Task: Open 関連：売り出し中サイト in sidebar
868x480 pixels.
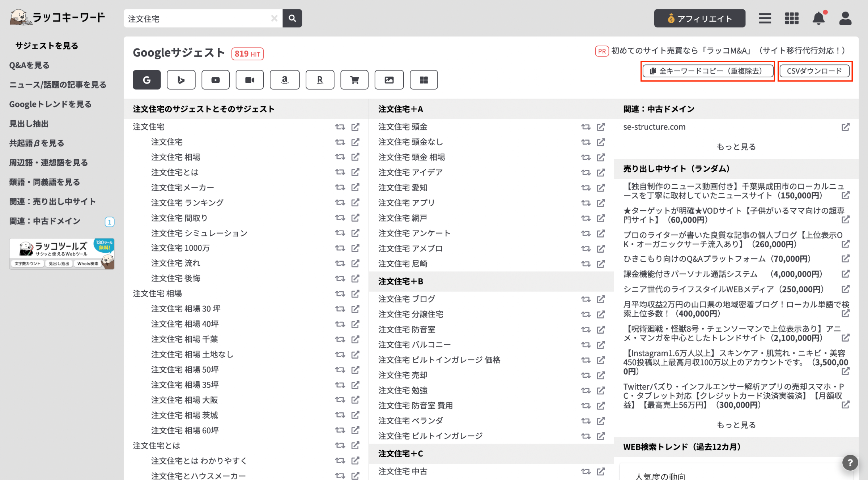Action: 52,202
